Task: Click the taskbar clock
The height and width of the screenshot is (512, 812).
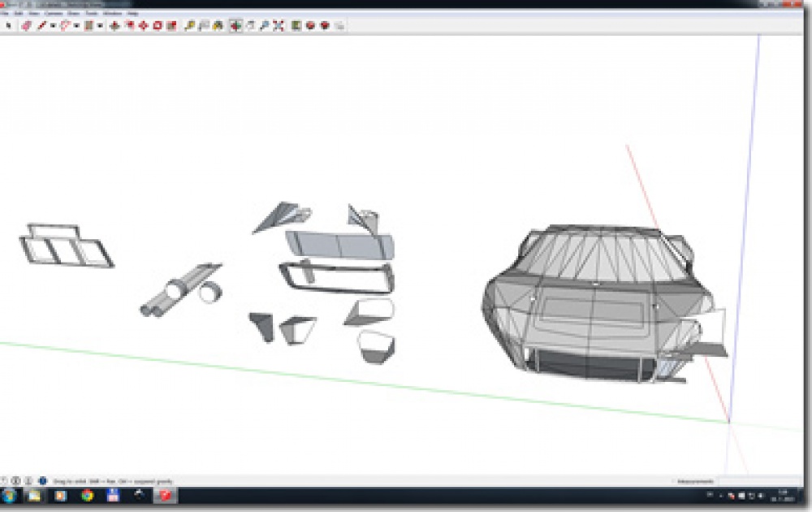Action: [x=783, y=496]
